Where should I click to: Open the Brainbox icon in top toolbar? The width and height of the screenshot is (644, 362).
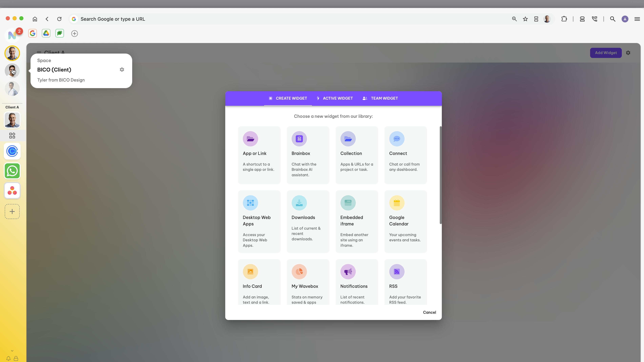(x=582, y=19)
